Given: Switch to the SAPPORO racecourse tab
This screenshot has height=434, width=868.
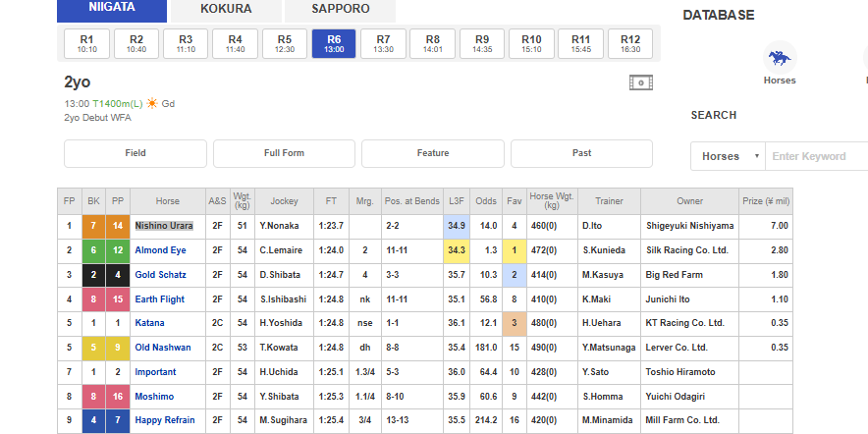Looking at the screenshot, I should (341, 10).
